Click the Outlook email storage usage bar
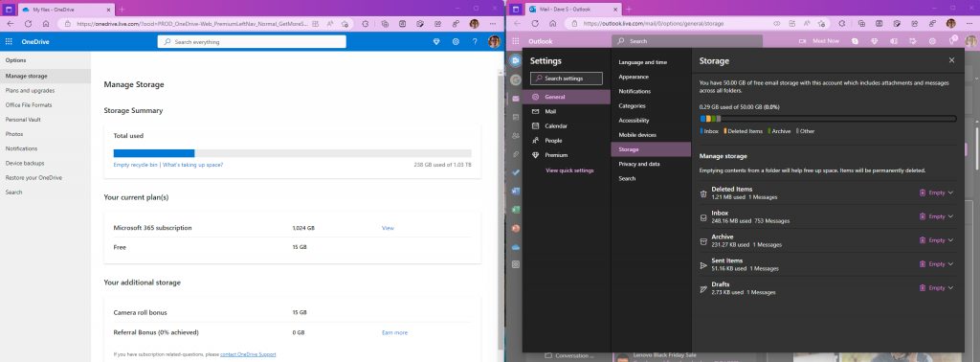Image resolution: width=980 pixels, height=362 pixels. click(828, 118)
